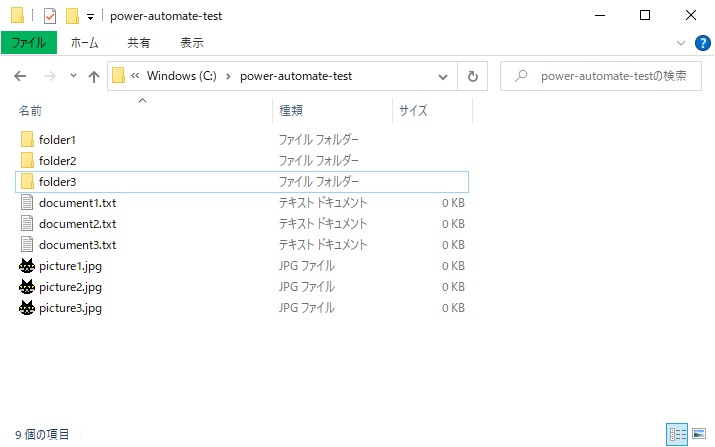This screenshot has height=447, width=715.
Task: Maximize the Explorer window
Action: pyautogui.click(x=645, y=16)
